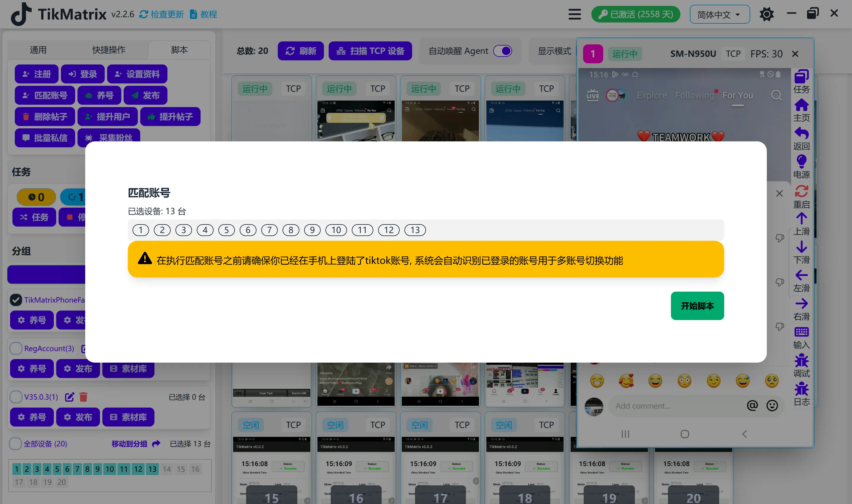Open the 简体中文 language dropdown
Image resolution: width=852 pixels, height=504 pixels.
click(x=719, y=14)
